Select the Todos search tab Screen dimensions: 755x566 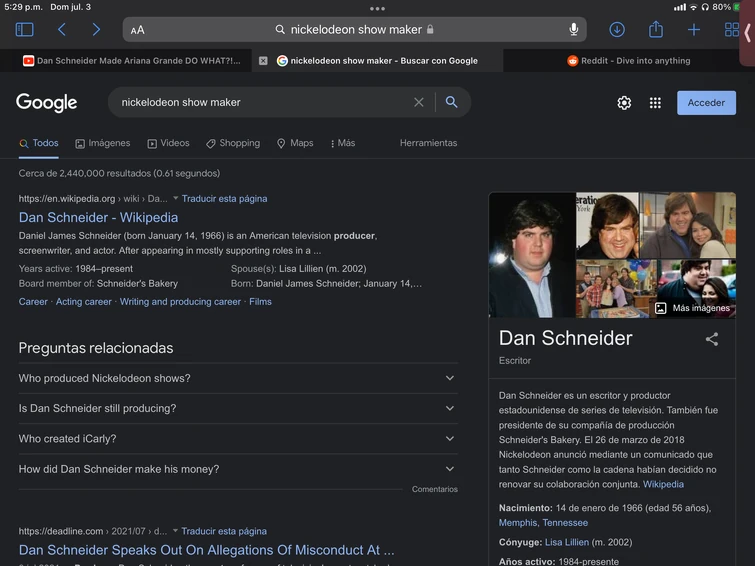(x=39, y=143)
